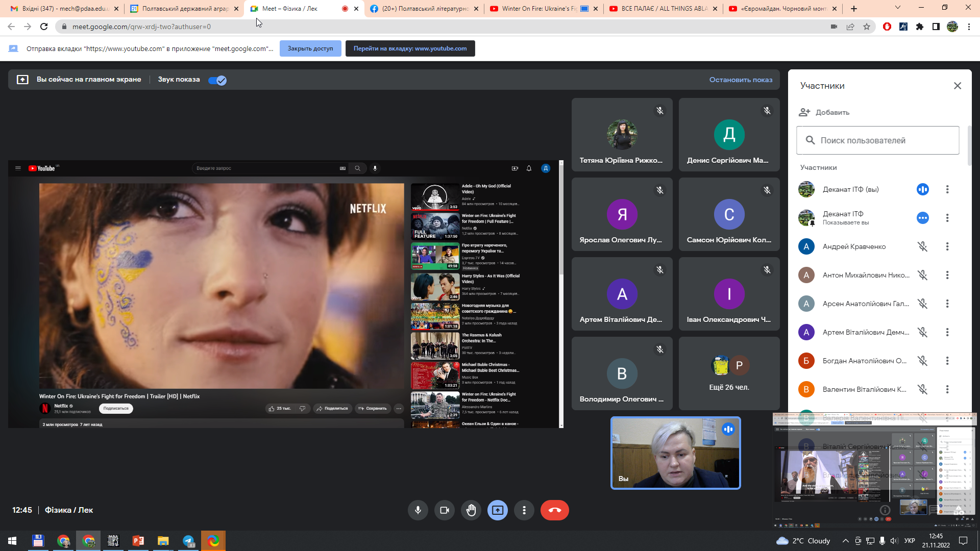Open File Explorer from taskbar
980x551 pixels.
point(163,541)
